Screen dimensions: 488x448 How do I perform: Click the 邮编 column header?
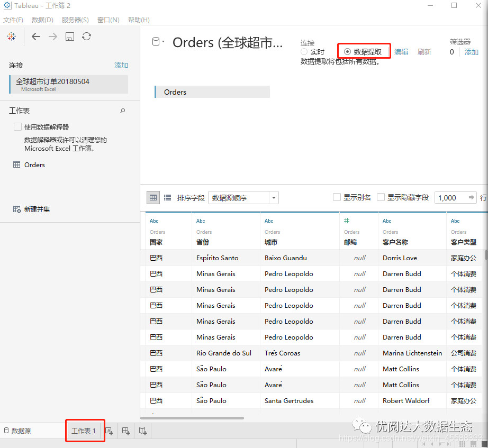[350, 242]
